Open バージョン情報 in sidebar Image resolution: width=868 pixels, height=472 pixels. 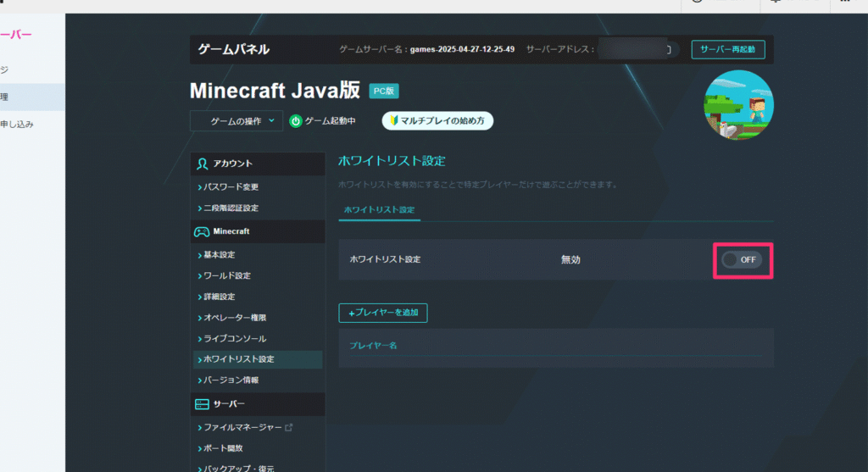231,380
